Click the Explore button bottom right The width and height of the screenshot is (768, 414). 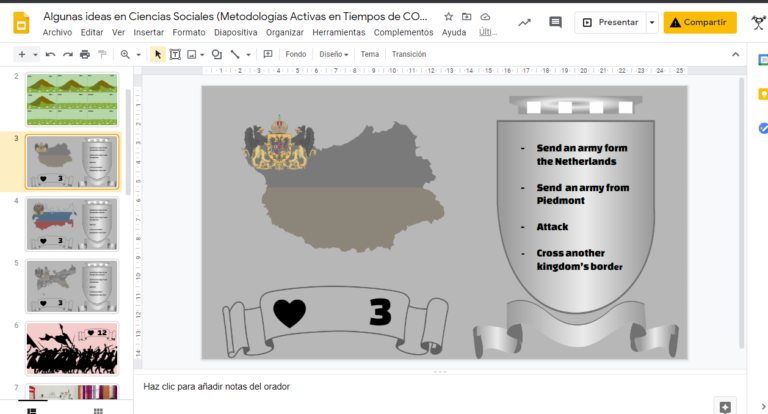(x=725, y=406)
